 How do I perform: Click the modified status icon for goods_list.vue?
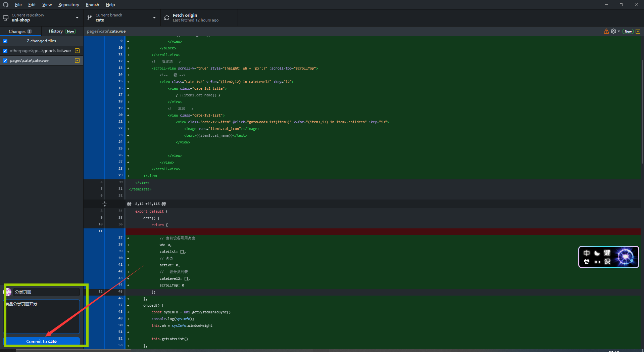pos(77,51)
